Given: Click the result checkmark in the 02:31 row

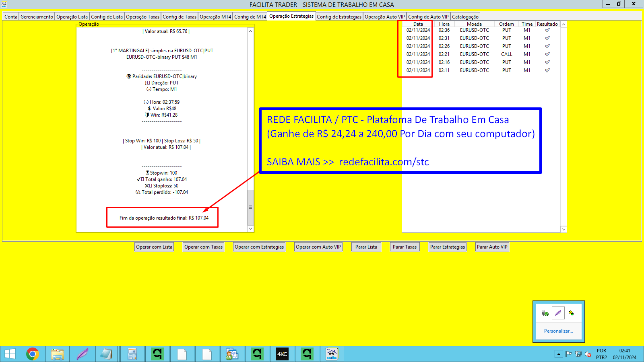Looking at the screenshot, I should [547, 38].
